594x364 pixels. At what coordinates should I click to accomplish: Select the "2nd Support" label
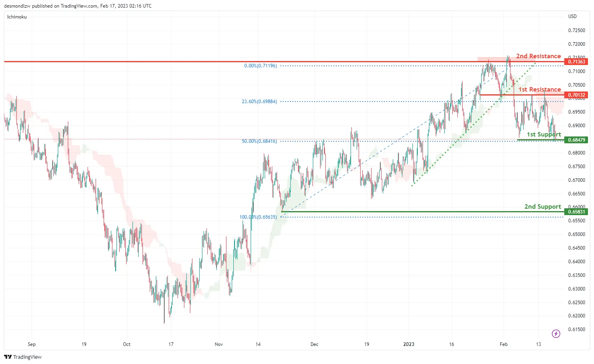[543, 207]
